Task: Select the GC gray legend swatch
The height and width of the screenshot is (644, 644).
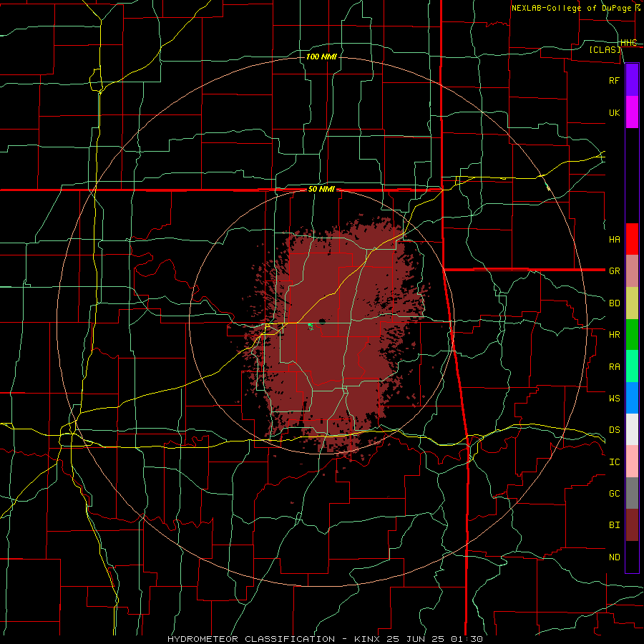Action: click(632, 493)
